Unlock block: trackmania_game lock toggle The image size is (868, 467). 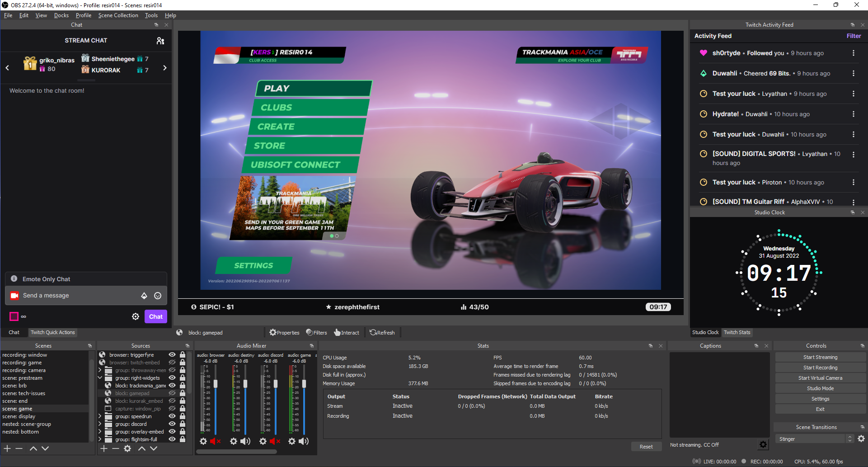click(x=183, y=386)
